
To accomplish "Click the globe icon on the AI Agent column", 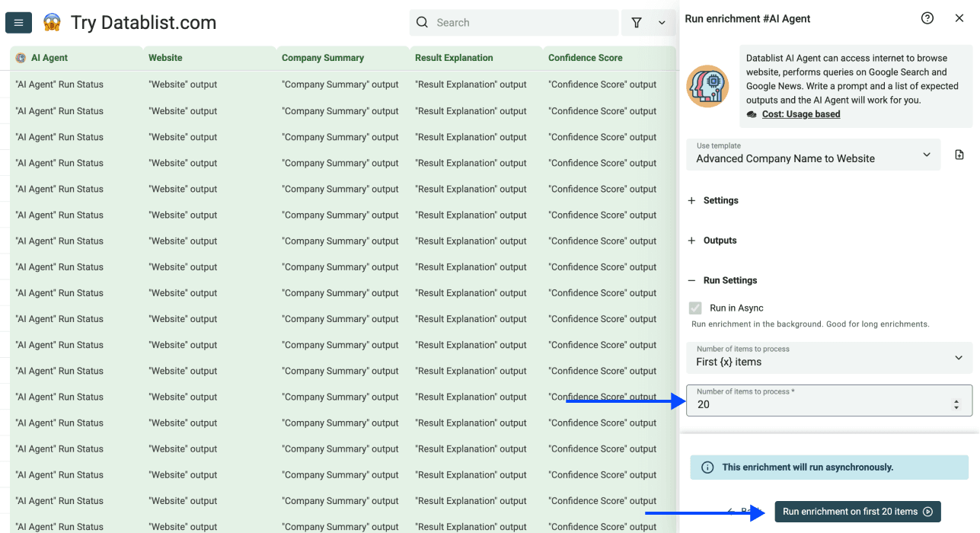I will (20, 57).
